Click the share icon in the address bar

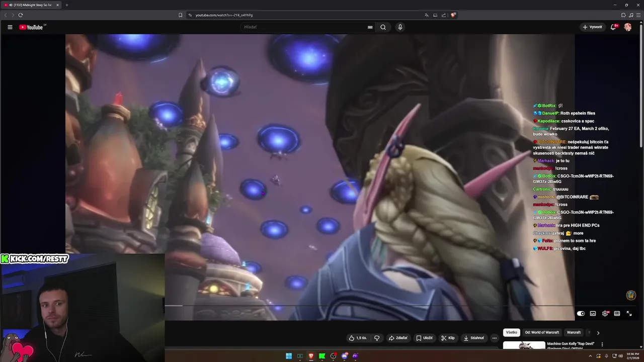(x=444, y=15)
